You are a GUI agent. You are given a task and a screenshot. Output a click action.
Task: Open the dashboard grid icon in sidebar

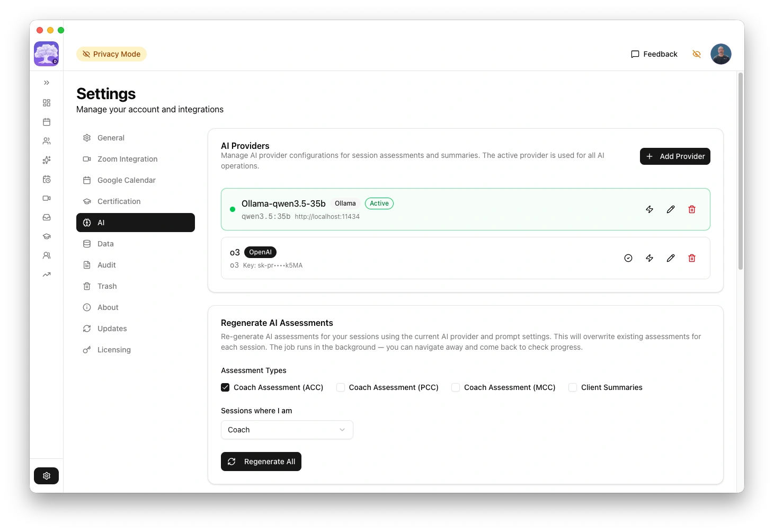[47, 102]
